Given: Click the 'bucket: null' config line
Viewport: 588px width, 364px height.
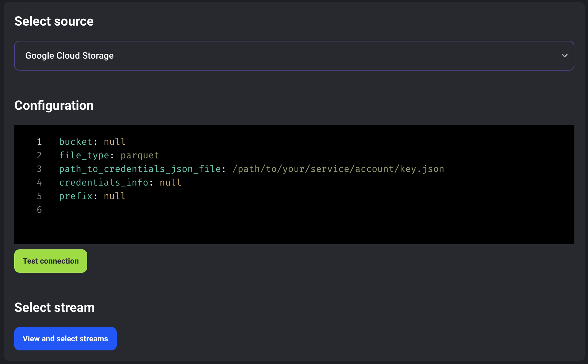Looking at the screenshot, I should coord(92,142).
